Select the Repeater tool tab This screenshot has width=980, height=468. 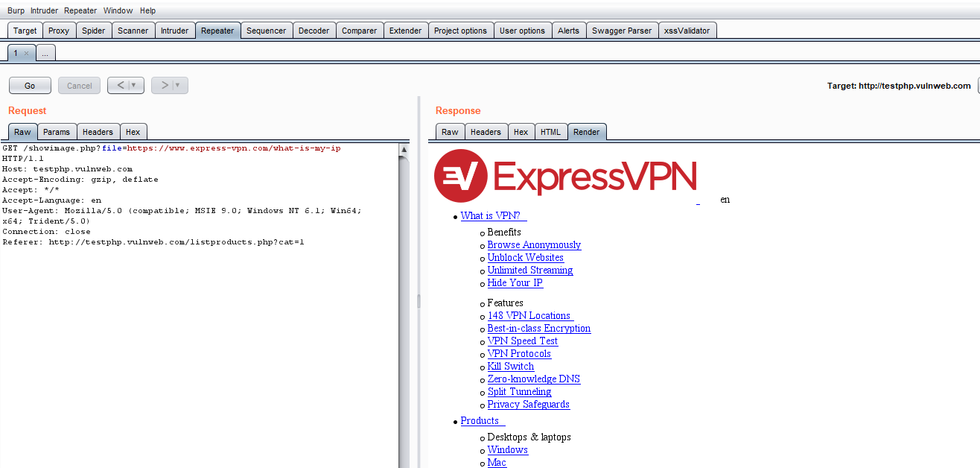click(x=217, y=31)
